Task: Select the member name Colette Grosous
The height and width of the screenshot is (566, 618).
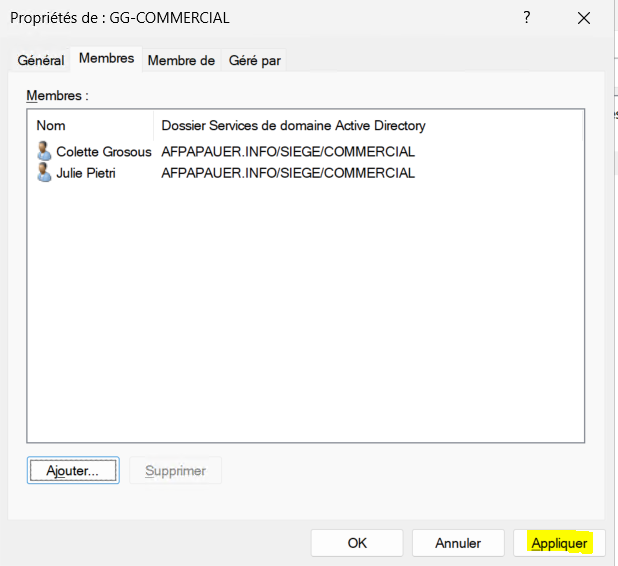Action: (x=103, y=152)
